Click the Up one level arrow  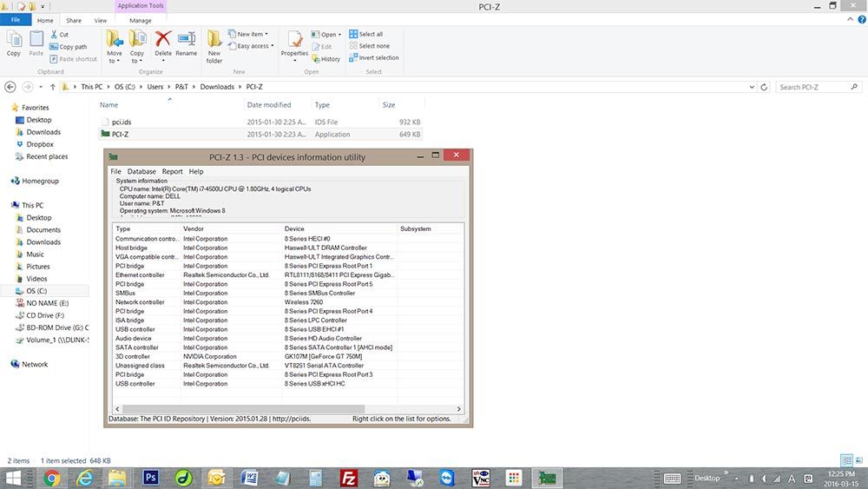click(53, 87)
